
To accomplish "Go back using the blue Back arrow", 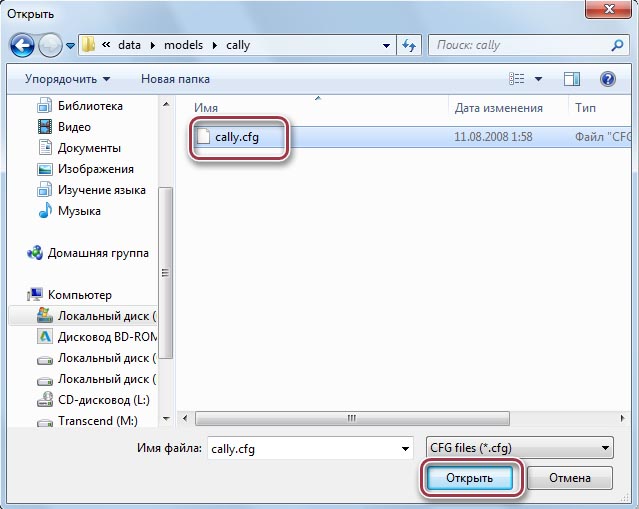I will tap(22, 45).
